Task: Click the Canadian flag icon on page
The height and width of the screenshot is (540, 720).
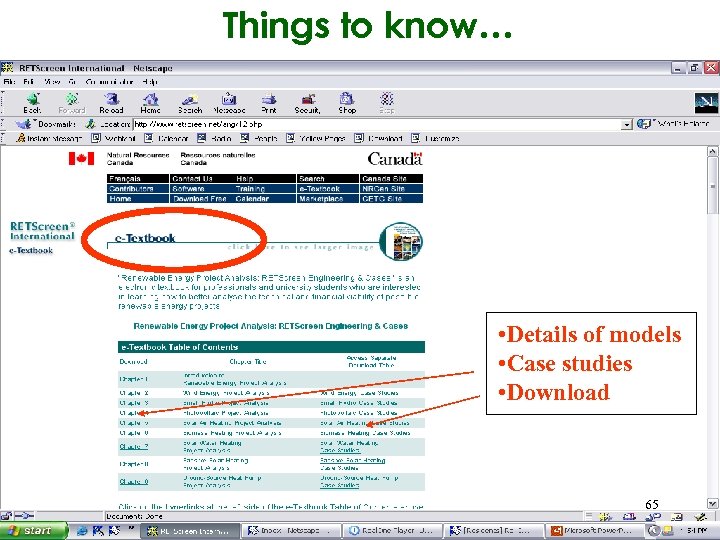Action: (x=81, y=158)
